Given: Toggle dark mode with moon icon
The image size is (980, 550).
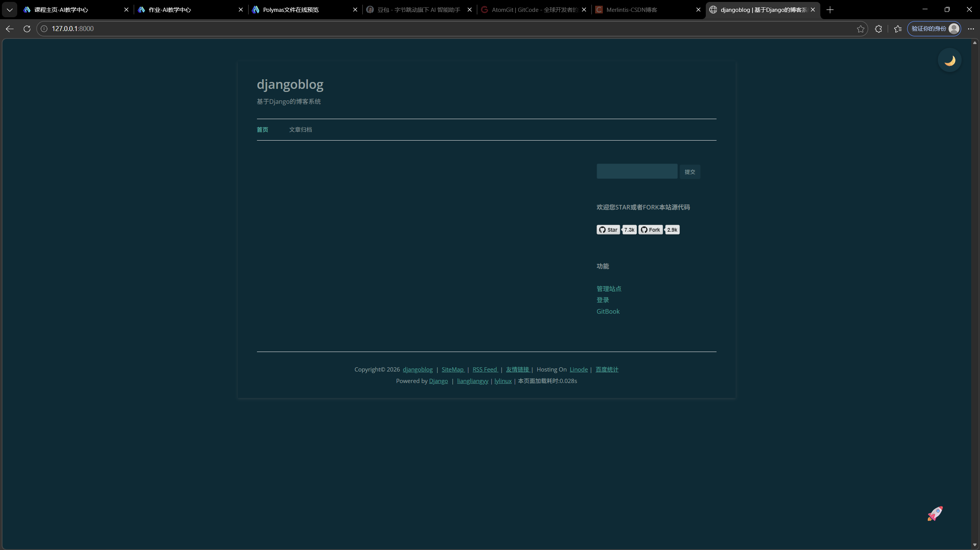Looking at the screenshot, I should click(949, 60).
